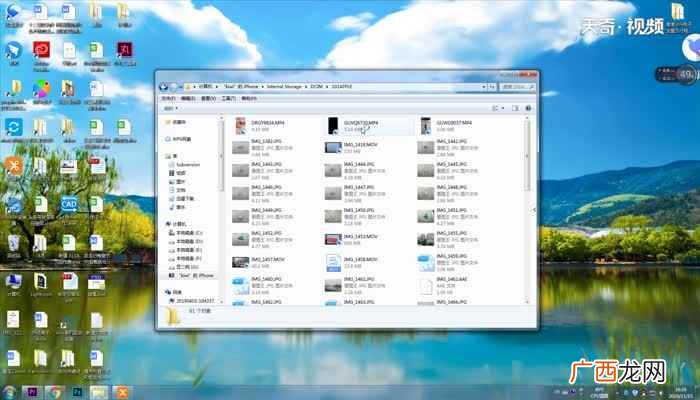This screenshot has width=700, height=400.
Task: Open Adobe Photoshop from the taskbar
Action: 77,393
